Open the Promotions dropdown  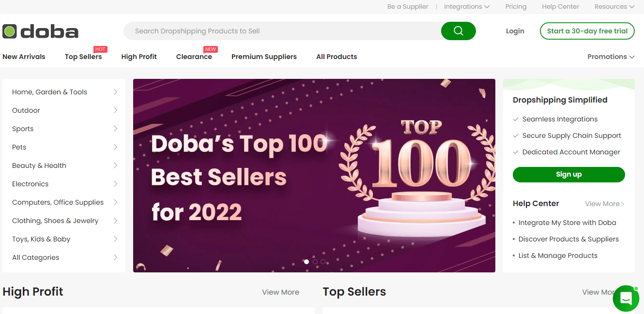[611, 57]
